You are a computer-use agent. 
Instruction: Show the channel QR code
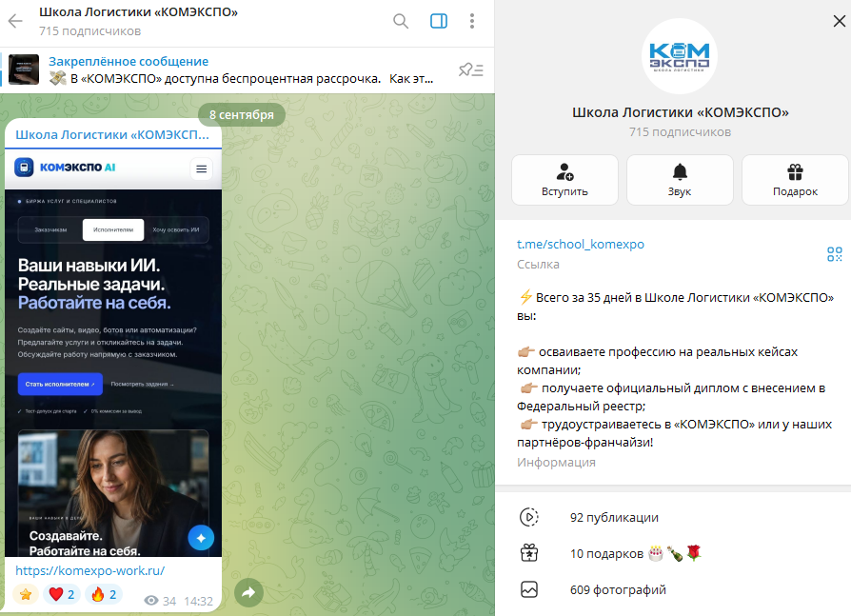click(834, 253)
